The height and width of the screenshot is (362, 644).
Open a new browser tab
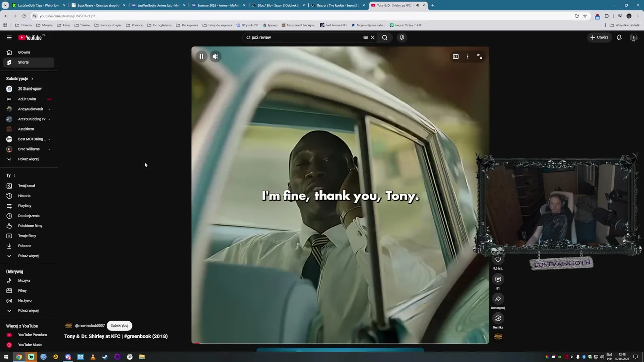click(x=433, y=5)
